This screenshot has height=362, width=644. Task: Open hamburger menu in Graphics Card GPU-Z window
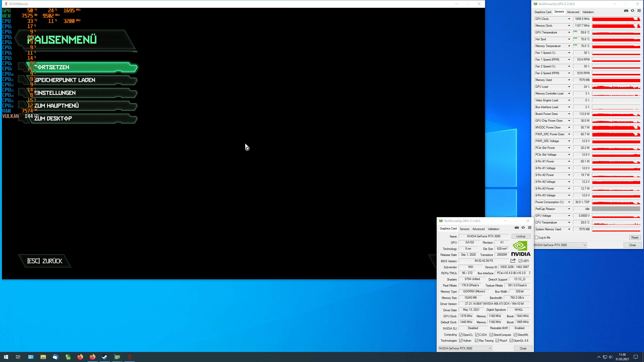point(530,228)
